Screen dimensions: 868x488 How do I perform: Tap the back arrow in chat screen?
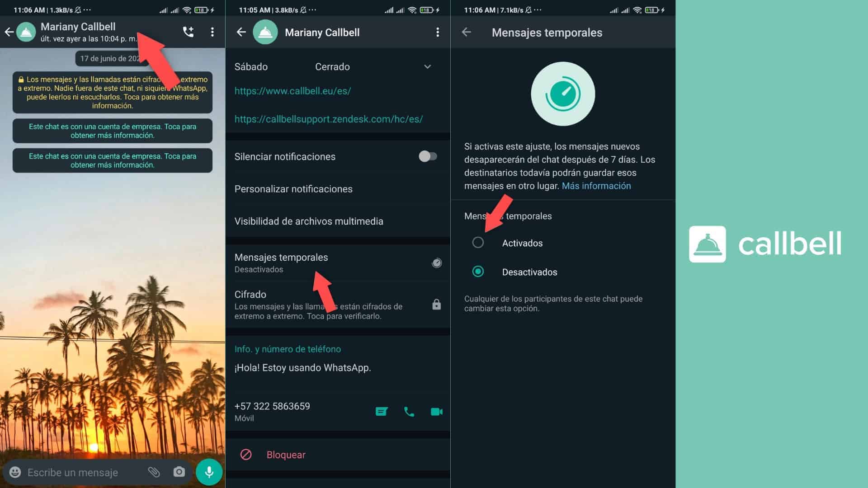point(9,32)
